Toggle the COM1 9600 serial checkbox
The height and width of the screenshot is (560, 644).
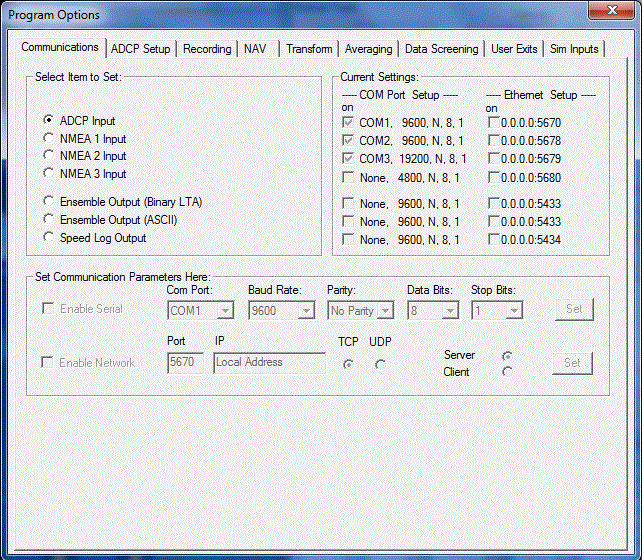click(348, 122)
